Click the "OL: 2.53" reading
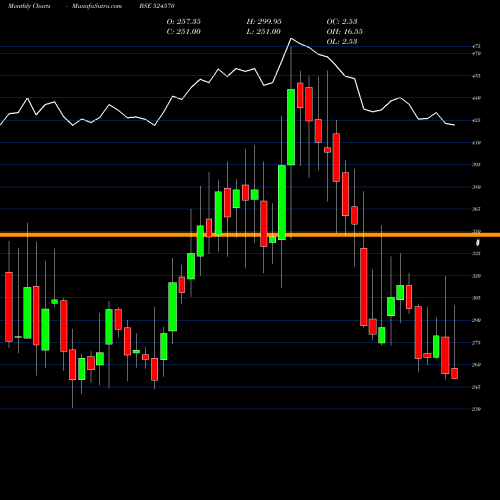 pos(342,41)
